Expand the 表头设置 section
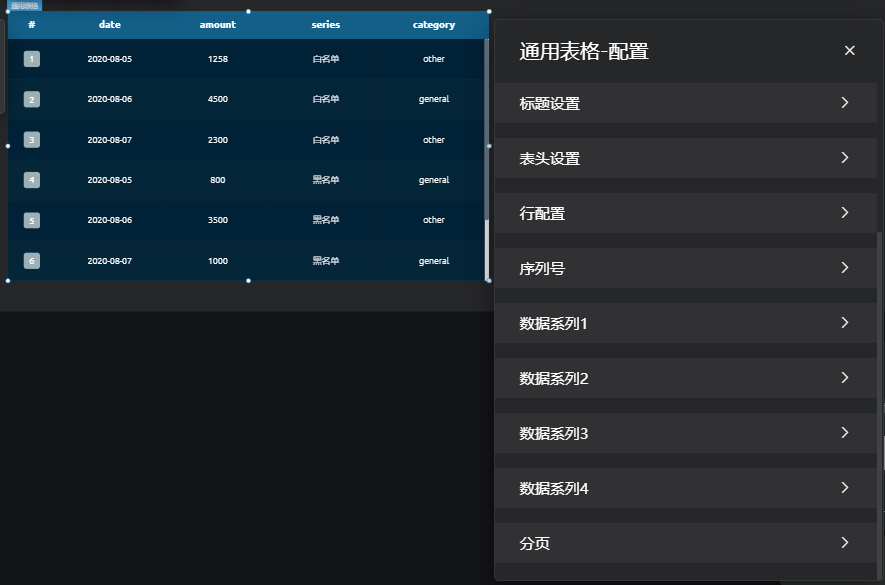Image resolution: width=885 pixels, height=585 pixels. tap(685, 158)
